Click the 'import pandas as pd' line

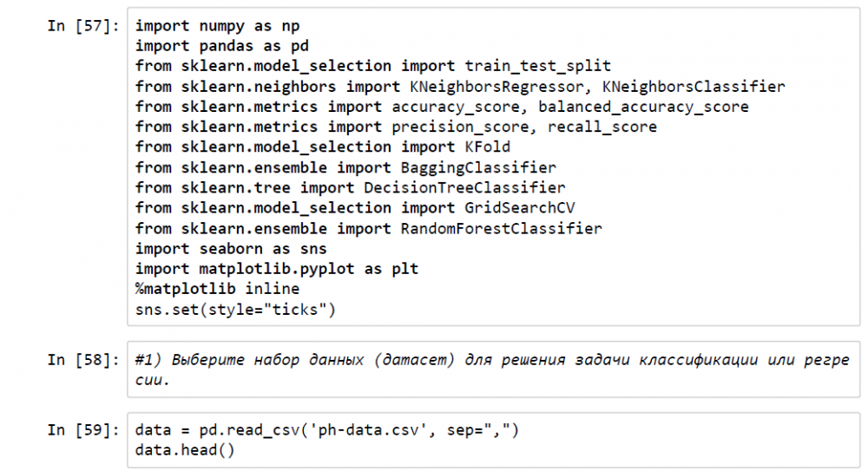pyautogui.click(x=222, y=46)
